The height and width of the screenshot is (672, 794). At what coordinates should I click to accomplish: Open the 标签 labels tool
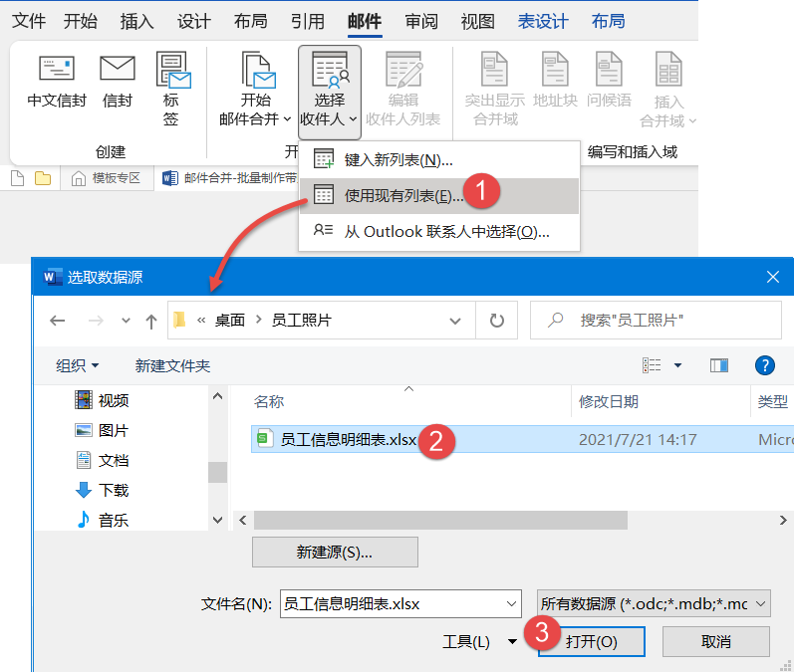click(x=171, y=72)
